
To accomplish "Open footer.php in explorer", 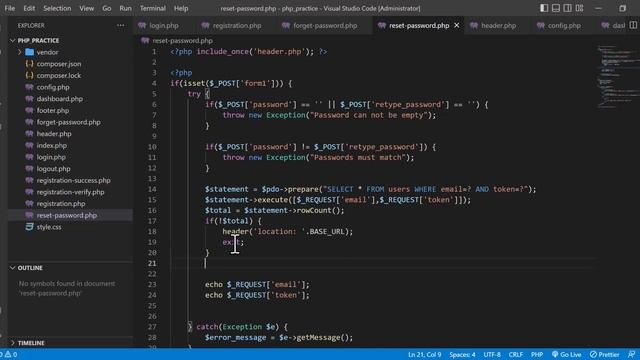I will coord(53,110).
